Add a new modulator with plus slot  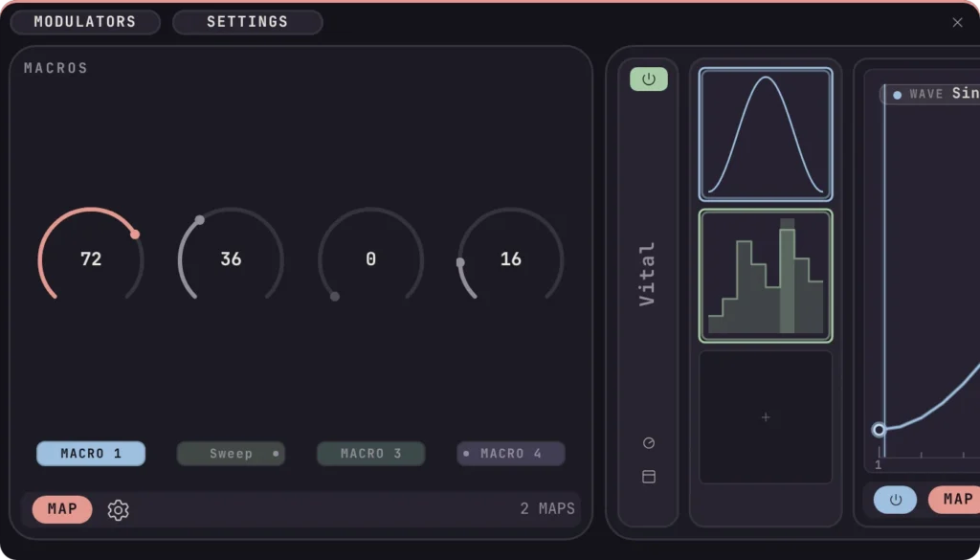pos(766,416)
